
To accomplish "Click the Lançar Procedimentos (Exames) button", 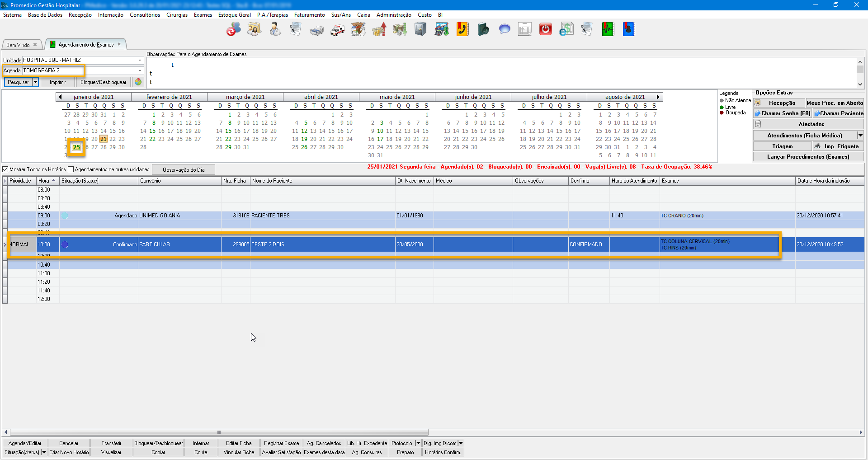I will (x=808, y=157).
